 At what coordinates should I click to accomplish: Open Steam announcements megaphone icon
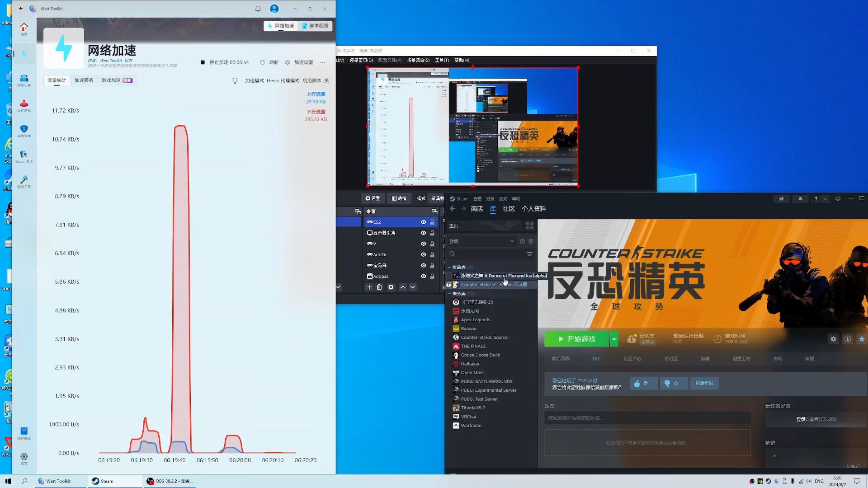(x=781, y=199)
